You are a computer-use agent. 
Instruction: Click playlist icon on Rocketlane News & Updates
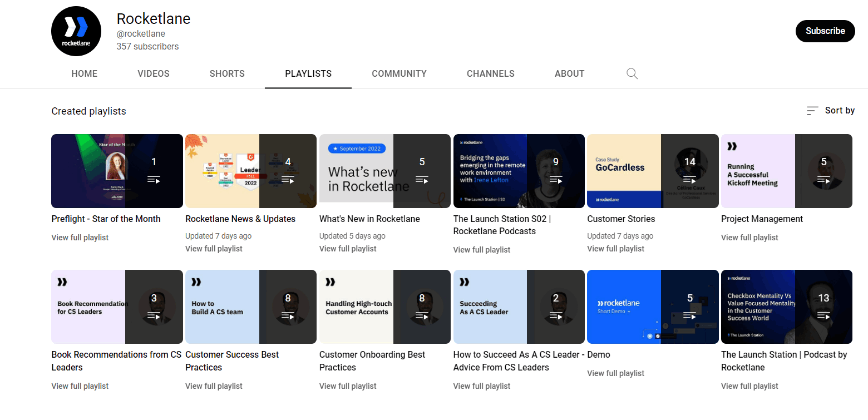coord(288,180)
